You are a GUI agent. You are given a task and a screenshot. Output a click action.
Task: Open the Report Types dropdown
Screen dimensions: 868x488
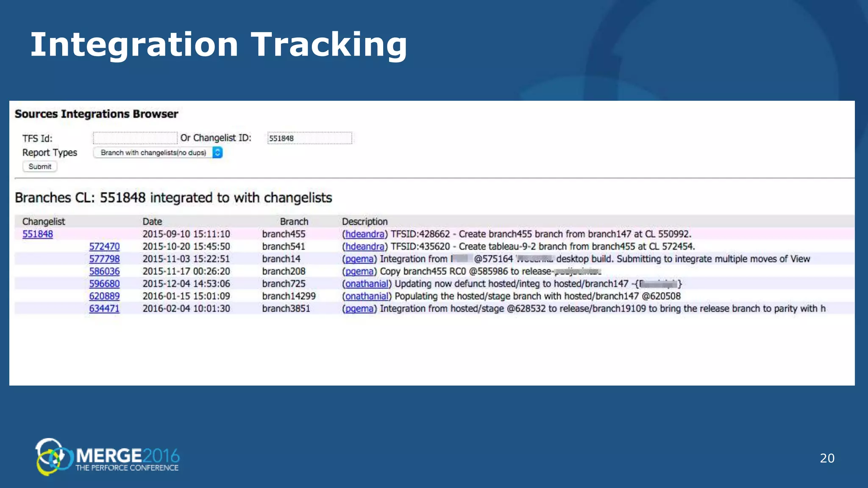[158, 152]
